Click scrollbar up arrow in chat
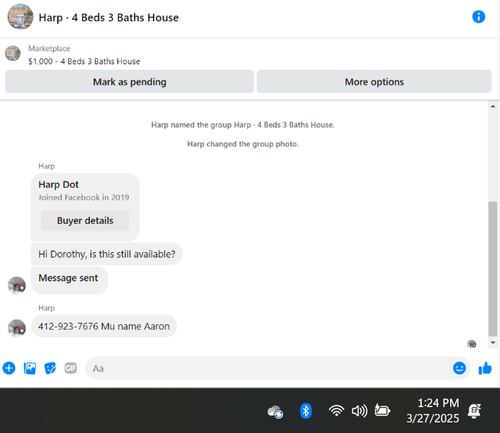Screen dimensions: 500x433 click(x=493, y=107)
